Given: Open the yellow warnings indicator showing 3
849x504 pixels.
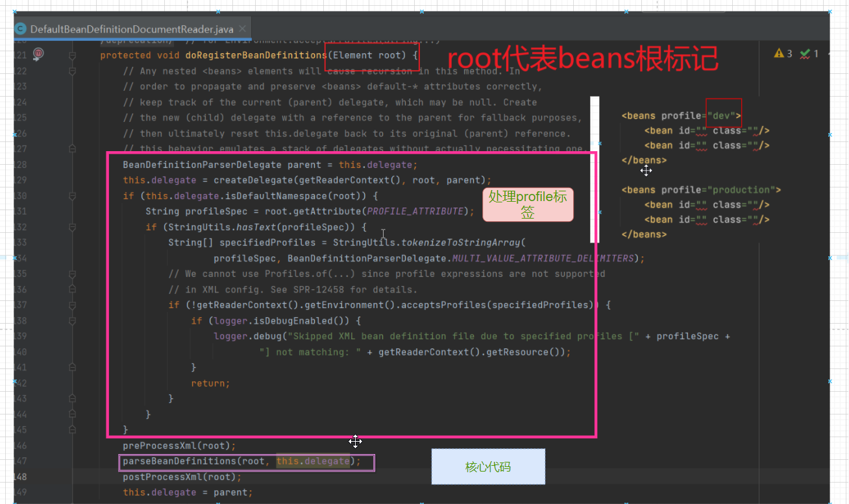Looking at the screenshot, I should (783, 54).
